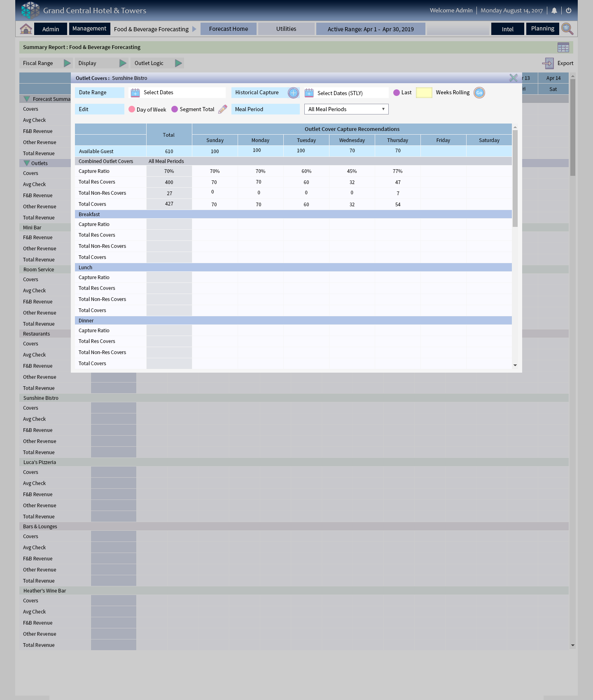Click the home icon in navigation bar
Image resolution: width=593 pixels, height=700 pixels.
[x=26, y=29]
